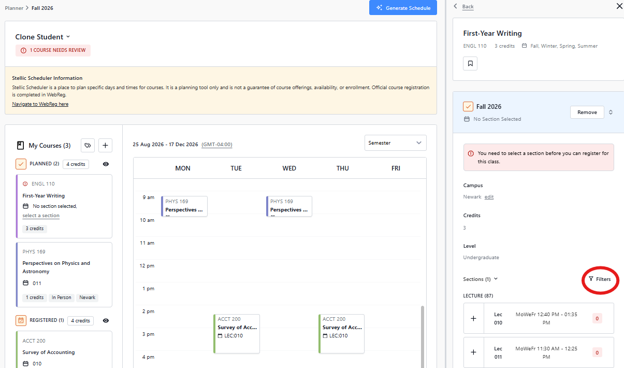The image size is (624, 368).
Task: Click the seat count badge for Lec 010
Action: [597, 318]
